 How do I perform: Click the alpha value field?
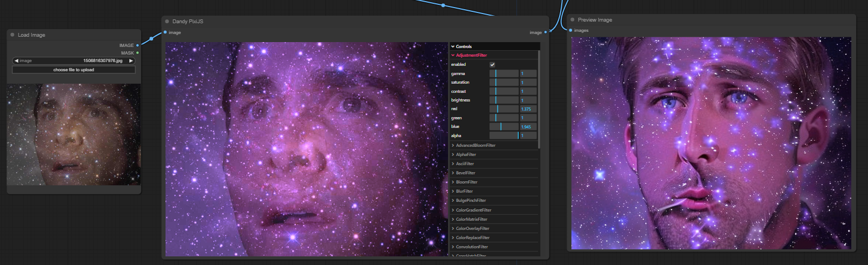point(528,135)
